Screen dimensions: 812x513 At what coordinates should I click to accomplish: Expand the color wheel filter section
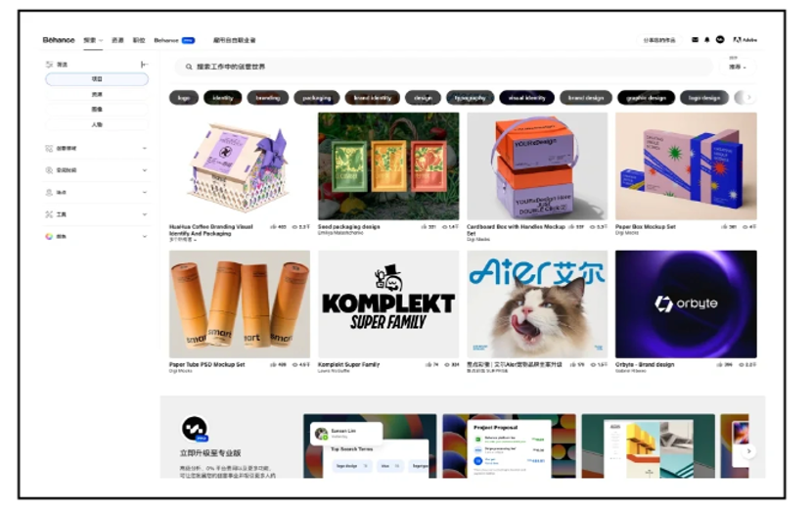(96, 236)
